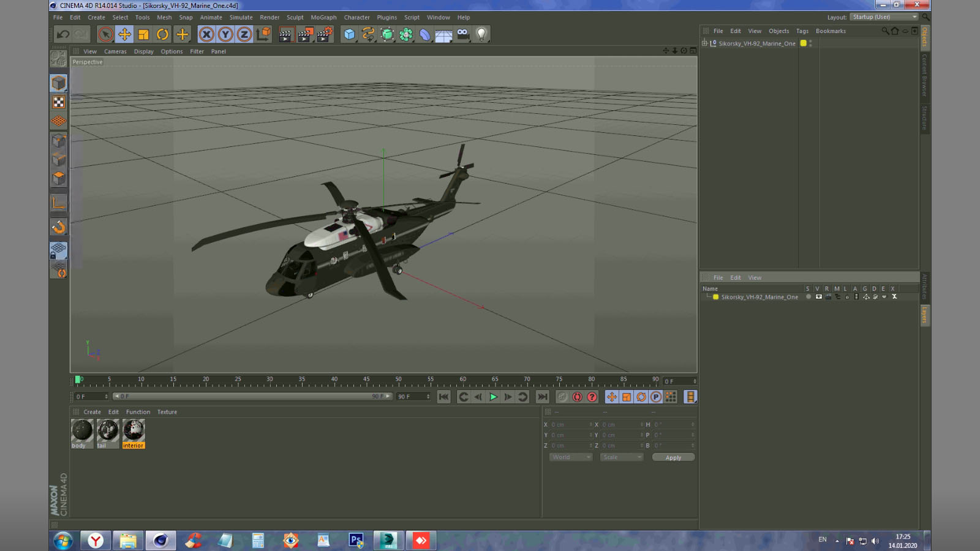This screenshot has height=551, width=980.
Task: Open the Mesh menu
Action: coord(164,17)
